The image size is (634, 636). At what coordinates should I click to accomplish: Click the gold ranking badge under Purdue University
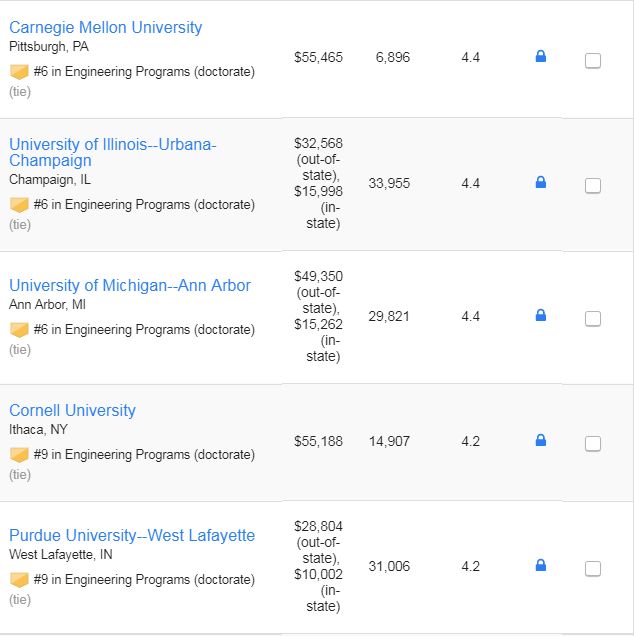[x=19, y=580]
